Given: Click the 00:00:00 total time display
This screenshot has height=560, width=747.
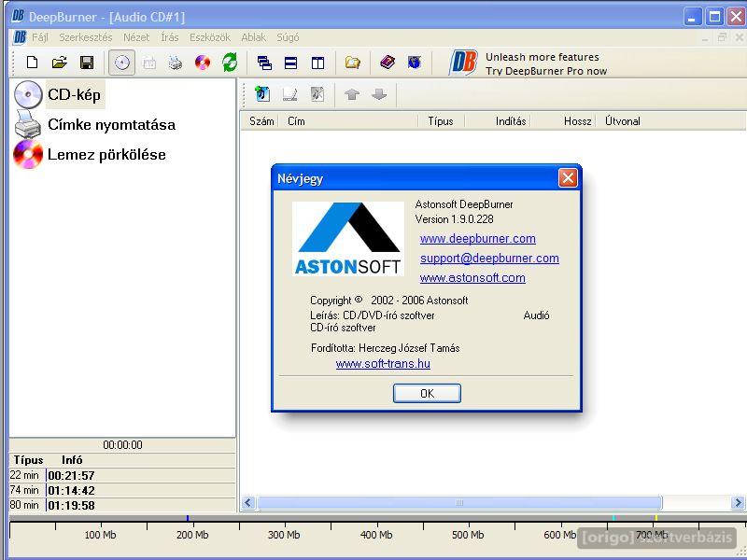Looking at the screenshot, I should (122, 445).
